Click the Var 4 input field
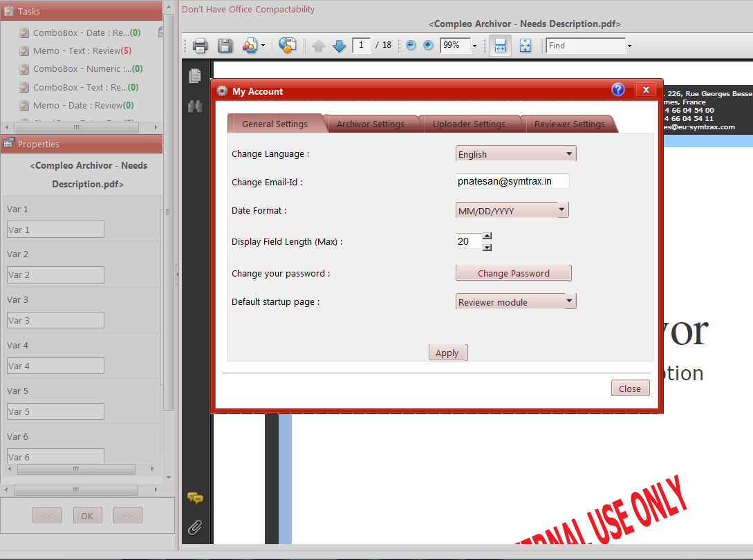The image size is (753, 560). click(56, 366)
